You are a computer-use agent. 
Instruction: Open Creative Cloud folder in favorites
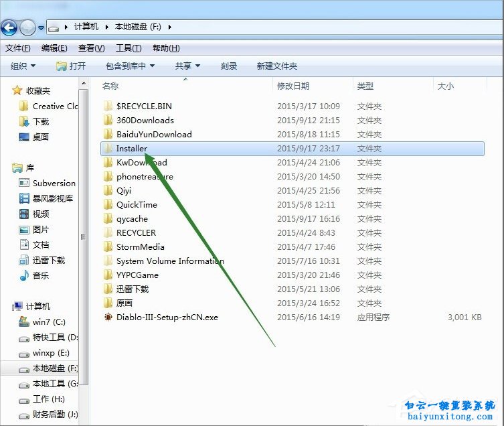point(48,106)
